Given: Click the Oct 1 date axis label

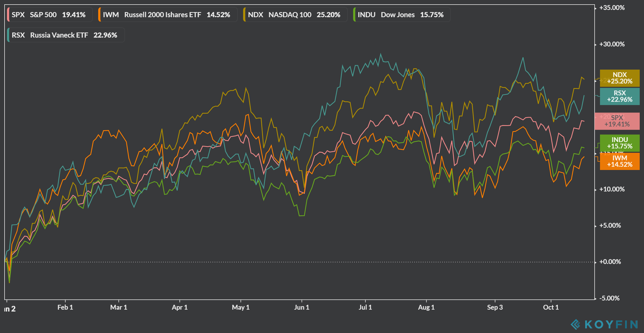Looking at the screenshot, I should point(551,307).
